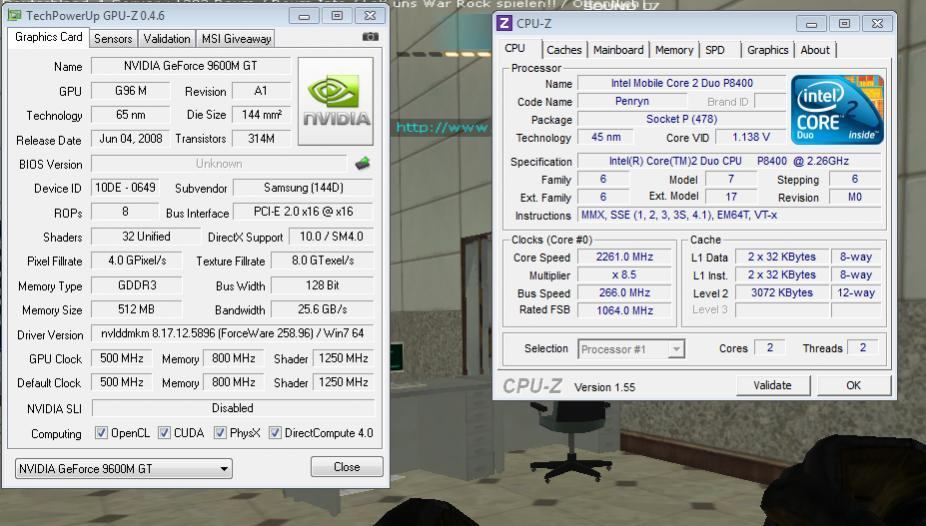This screenshot has width=926, height=526.
Task: Switch to the Sensors tab in GPU-Z
Action: coord(113,39)
